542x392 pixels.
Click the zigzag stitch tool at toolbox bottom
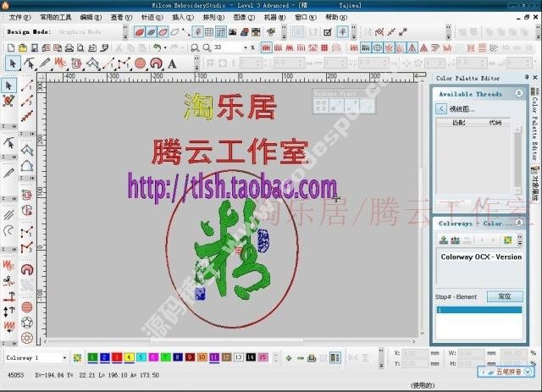(9, 326)
